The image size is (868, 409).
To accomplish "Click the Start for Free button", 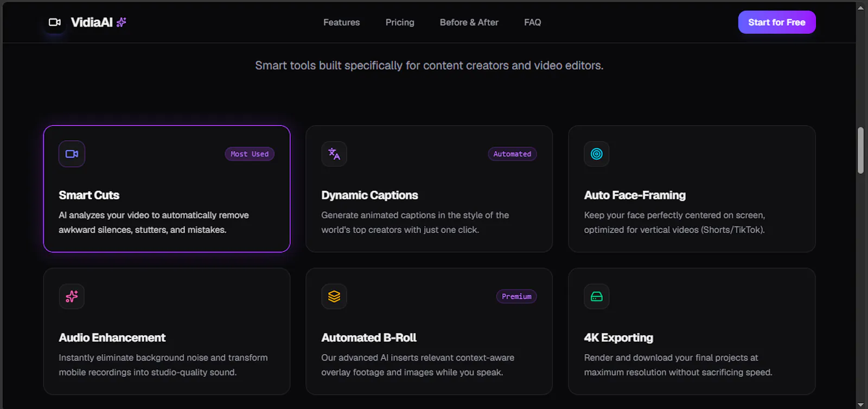I will (x=777, y=22).
